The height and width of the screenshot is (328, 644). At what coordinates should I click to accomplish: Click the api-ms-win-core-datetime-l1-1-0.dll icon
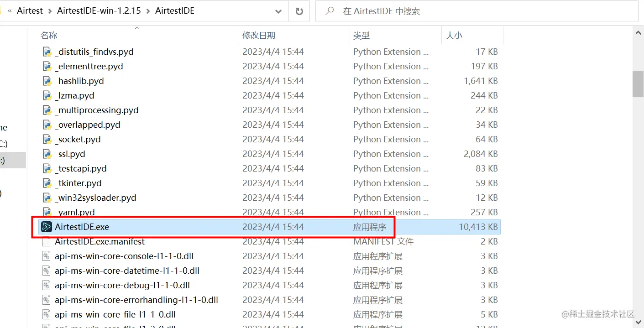[46, 271]
